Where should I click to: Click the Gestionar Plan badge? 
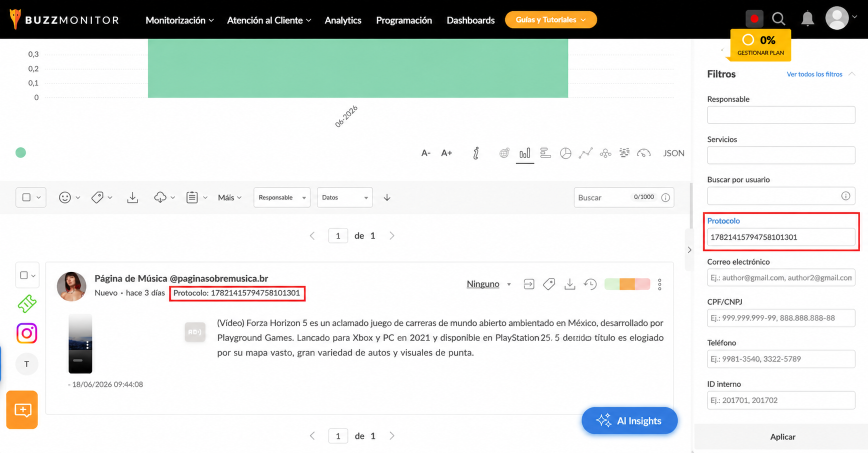[760, 44]
